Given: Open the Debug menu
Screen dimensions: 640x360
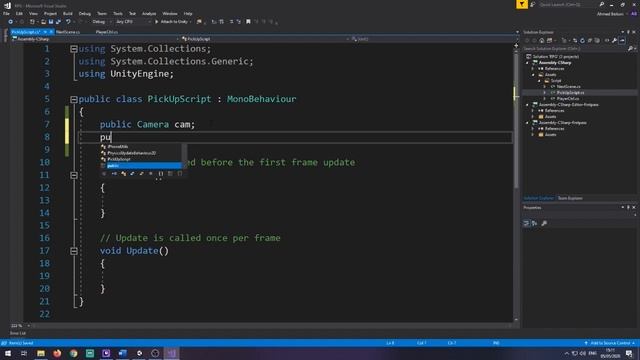Looking at the screenshot, I should tap(84, 13).
